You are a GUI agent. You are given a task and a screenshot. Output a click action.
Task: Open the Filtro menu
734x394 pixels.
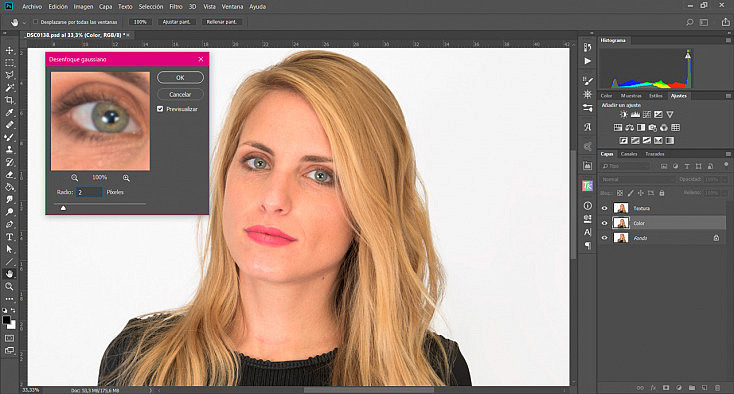point(176,7)
